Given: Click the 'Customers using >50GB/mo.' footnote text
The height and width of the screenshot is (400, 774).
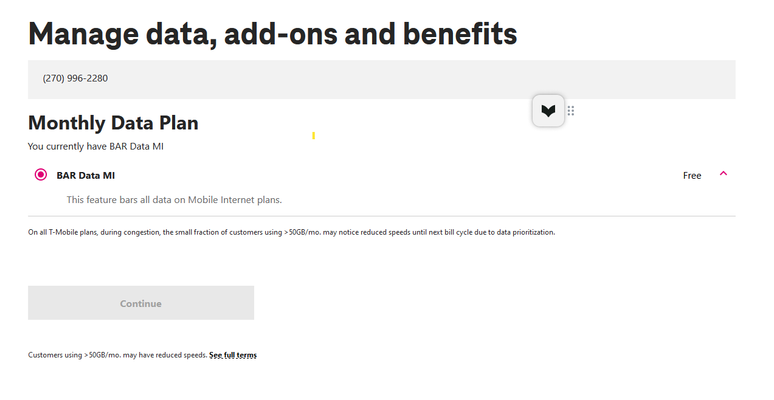Looking at the screenshot, I should (x=117, y=355).
